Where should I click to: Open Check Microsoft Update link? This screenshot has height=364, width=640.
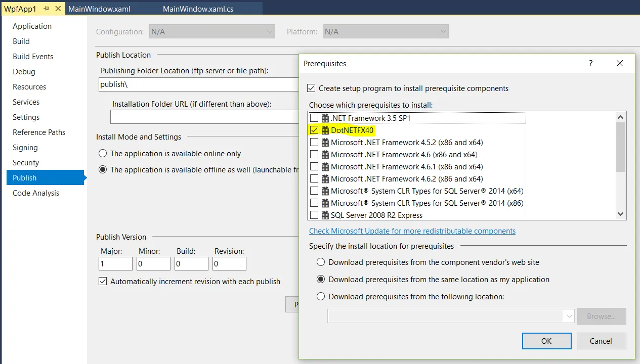click(412, 231)
